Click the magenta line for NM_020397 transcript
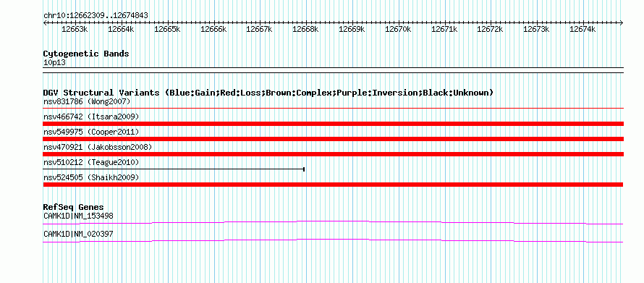Image resolution: width=644 pixels, height=283 pixels. (333, 241)
